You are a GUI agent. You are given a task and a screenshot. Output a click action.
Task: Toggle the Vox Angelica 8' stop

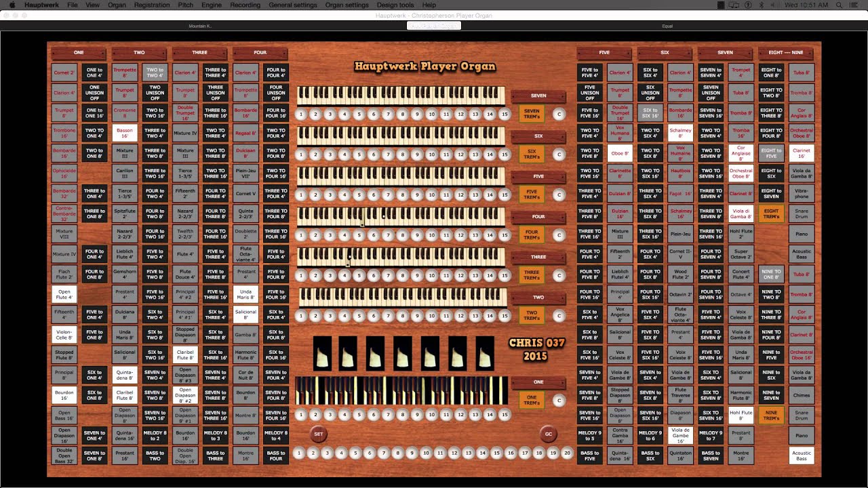coord(620,314)
